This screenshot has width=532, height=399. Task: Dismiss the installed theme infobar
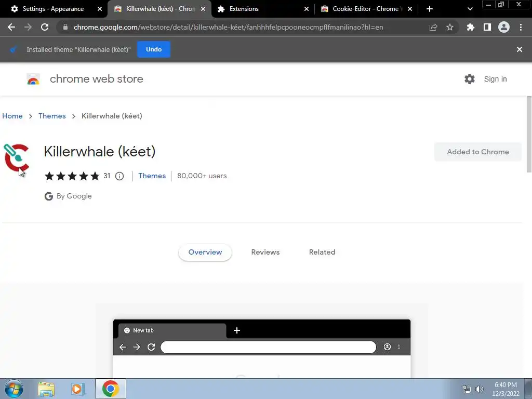coord(519,49)
